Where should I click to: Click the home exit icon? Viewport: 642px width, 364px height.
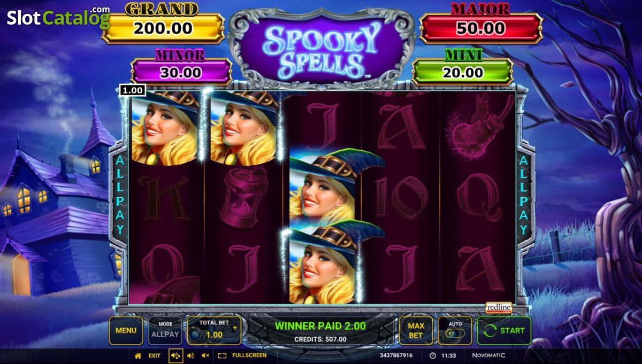138,355
